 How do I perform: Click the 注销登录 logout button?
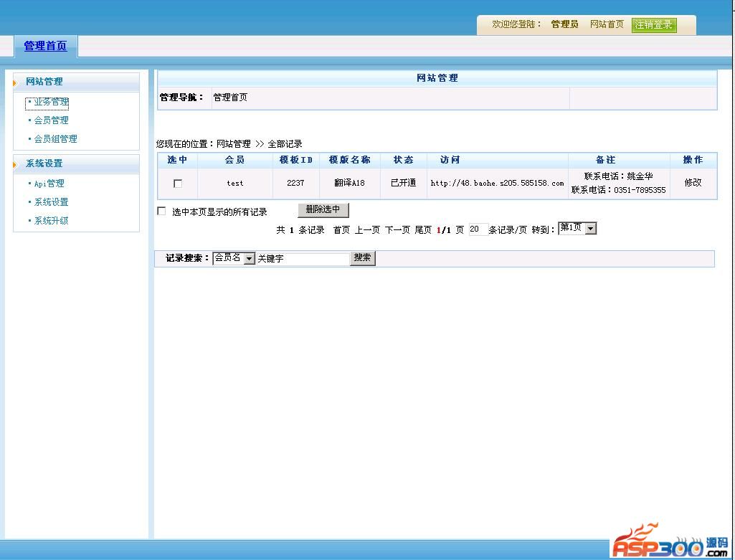coord(654,25)
